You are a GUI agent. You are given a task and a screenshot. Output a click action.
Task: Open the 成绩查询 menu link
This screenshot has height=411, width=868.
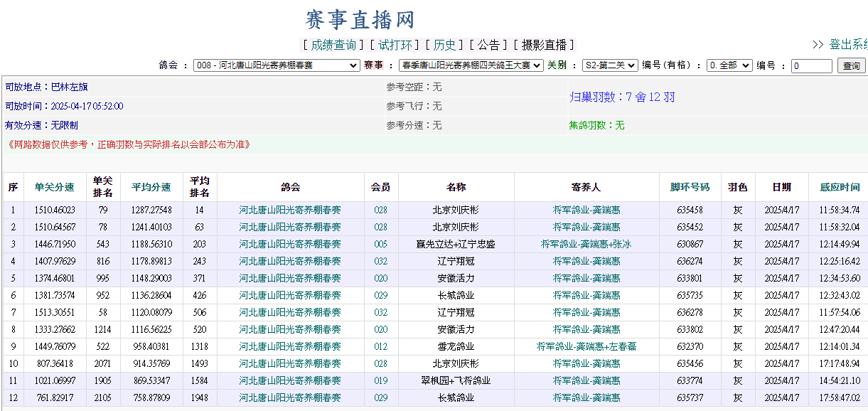333,45
